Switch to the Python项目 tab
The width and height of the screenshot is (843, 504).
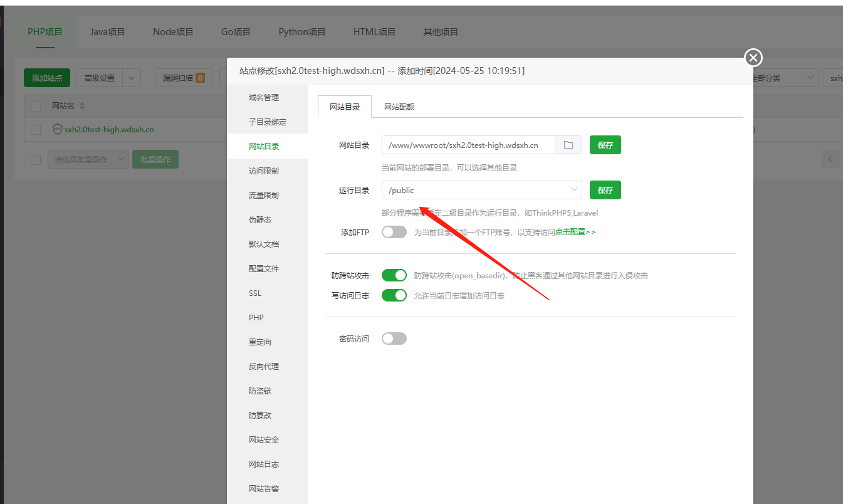302,32
